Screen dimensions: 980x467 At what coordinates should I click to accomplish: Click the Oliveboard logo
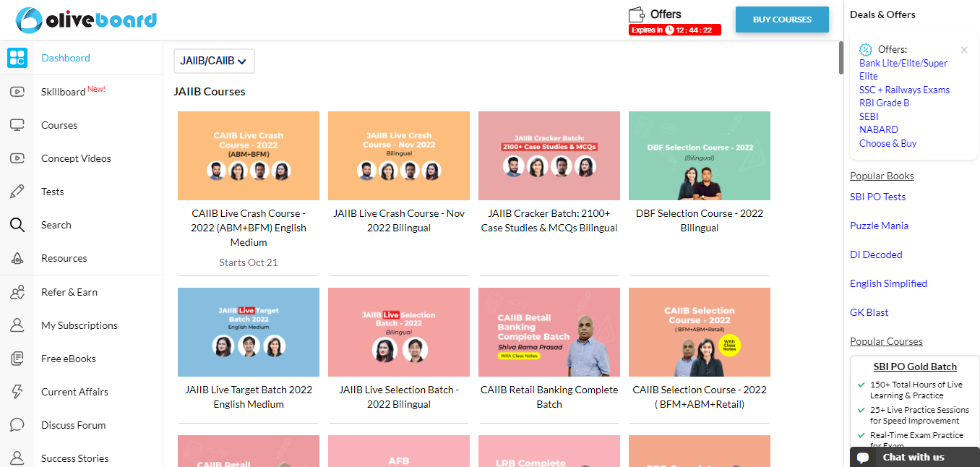(x=86, y=20)
